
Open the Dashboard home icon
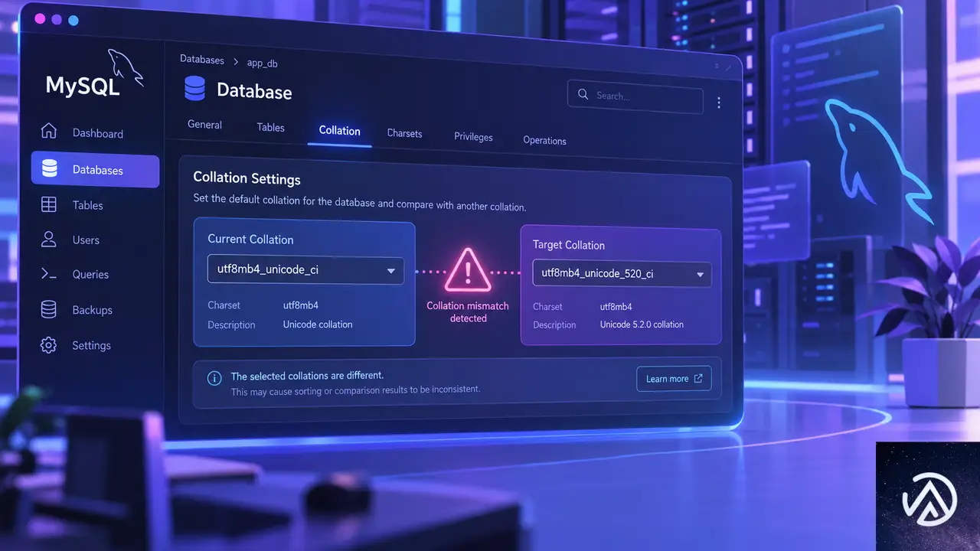pyautogui.click(x=49, y=131)
